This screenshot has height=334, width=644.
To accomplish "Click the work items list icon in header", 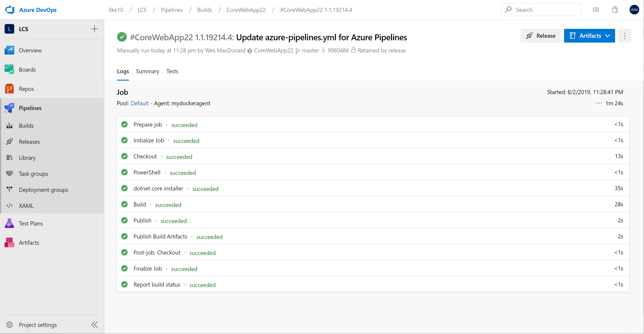I will (596, 10).
